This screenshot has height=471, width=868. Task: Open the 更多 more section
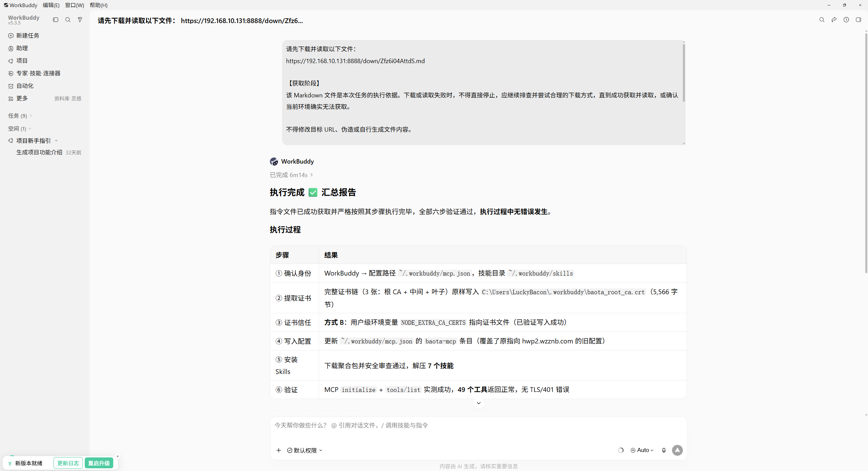tap(22, 98)
